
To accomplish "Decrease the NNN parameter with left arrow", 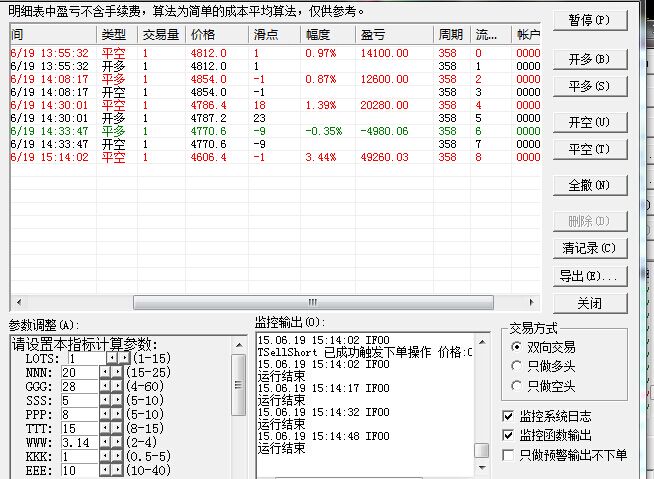I will point(105,372).
